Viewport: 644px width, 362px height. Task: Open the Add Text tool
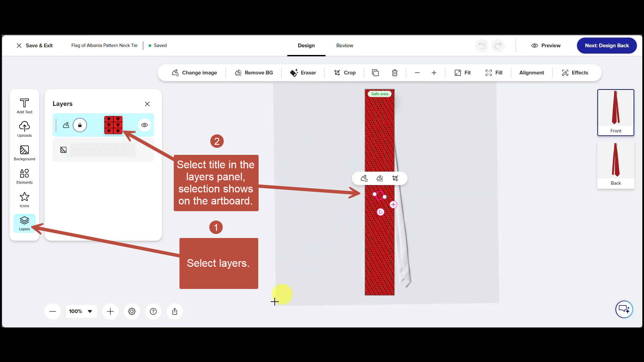pos(24,106)
